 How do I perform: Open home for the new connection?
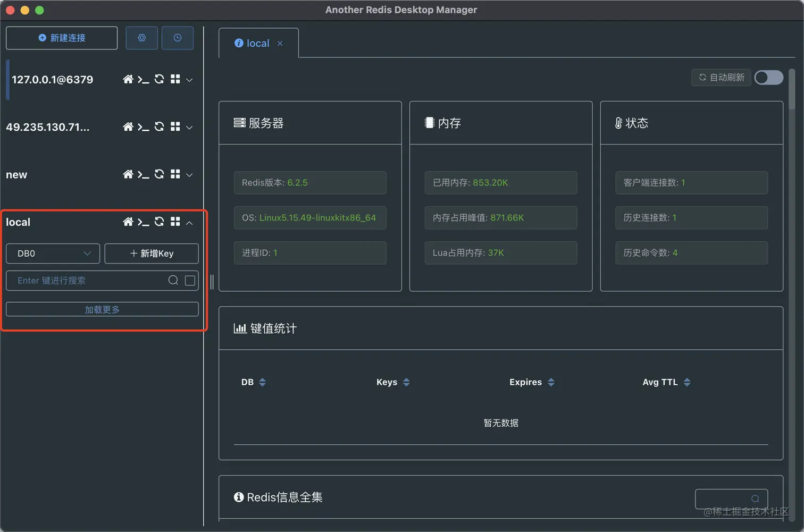tap(128, 174)
